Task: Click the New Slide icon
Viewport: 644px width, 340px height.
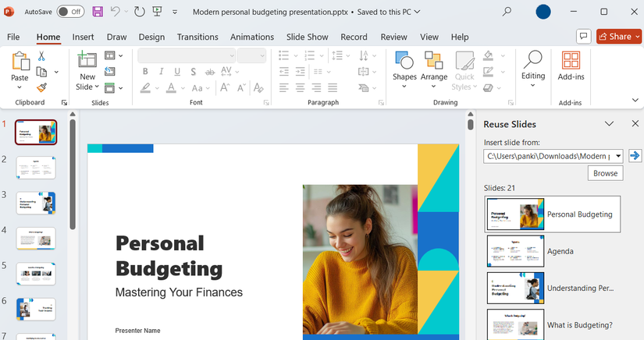Action: [x=87, y=59]
